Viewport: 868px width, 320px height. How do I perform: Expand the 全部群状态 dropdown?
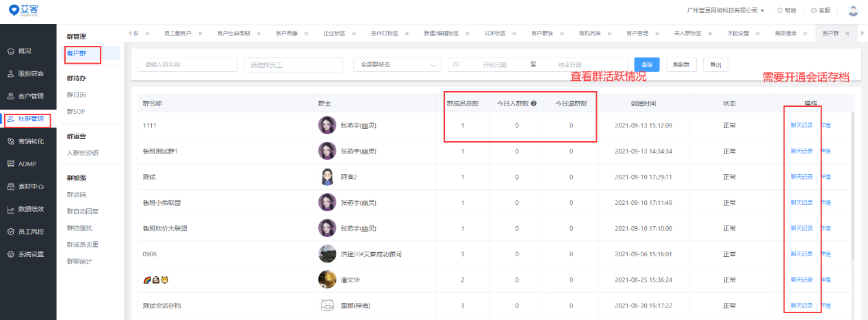pos(397,65)
